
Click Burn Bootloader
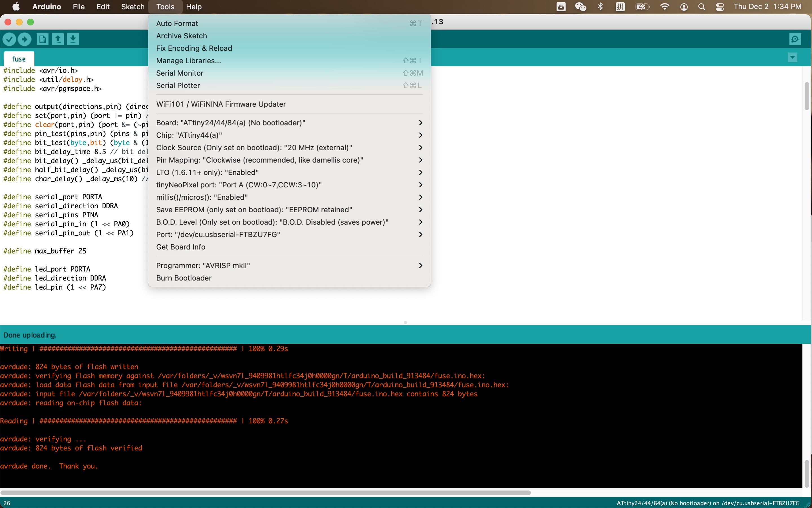point(289,278)
